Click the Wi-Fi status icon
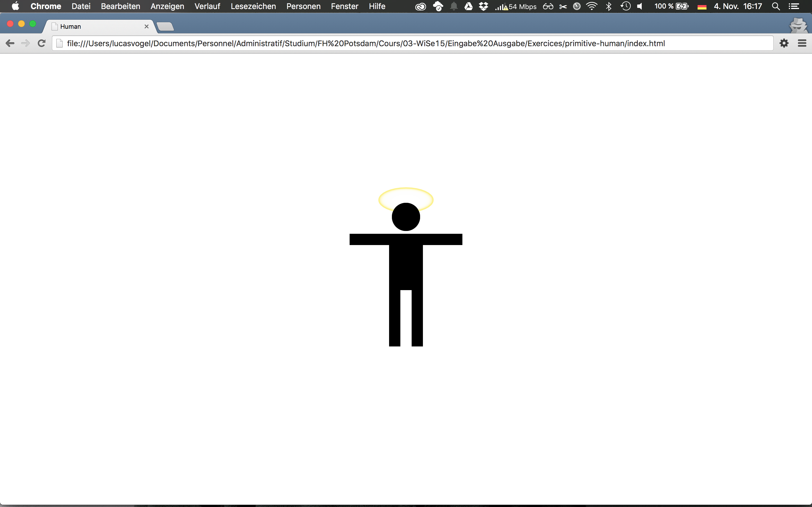Image resolution: width=812 pixels, height=507 pixels. point(592,6)
